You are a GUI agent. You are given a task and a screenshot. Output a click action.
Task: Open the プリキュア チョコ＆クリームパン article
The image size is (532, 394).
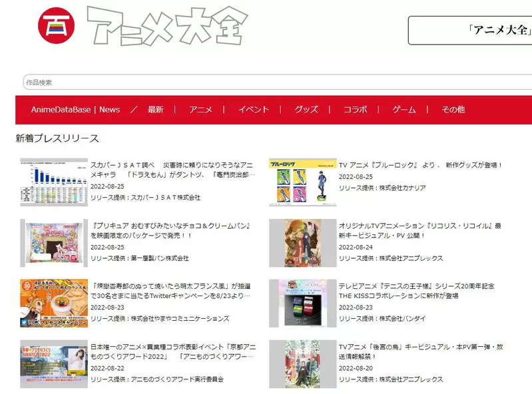point(170,230)
